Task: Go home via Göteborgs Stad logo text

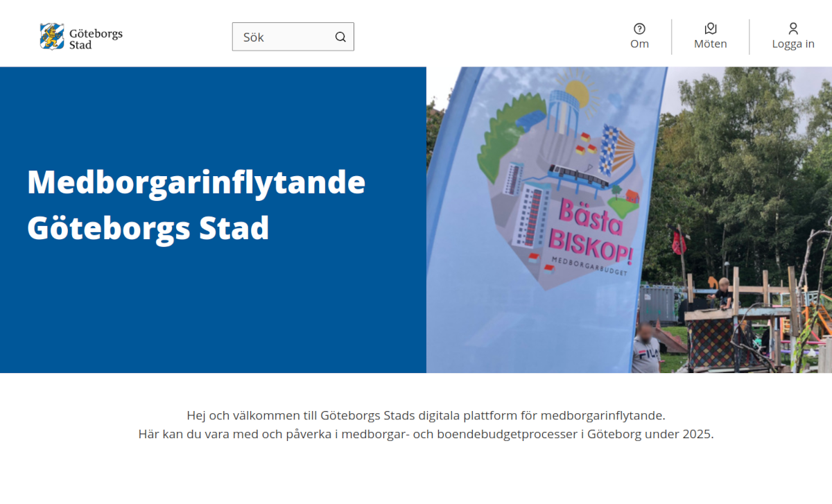Action: [96, 37]
